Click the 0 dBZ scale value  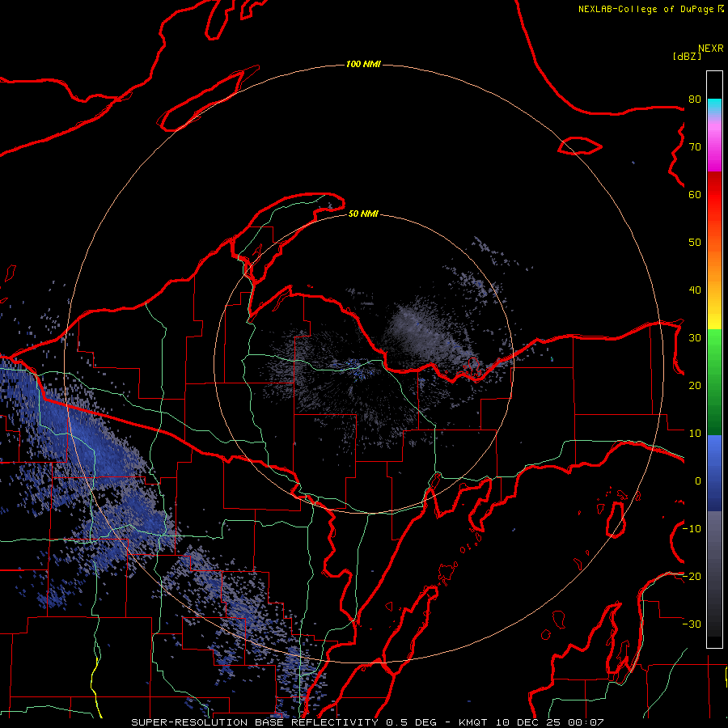coord(698,481)
